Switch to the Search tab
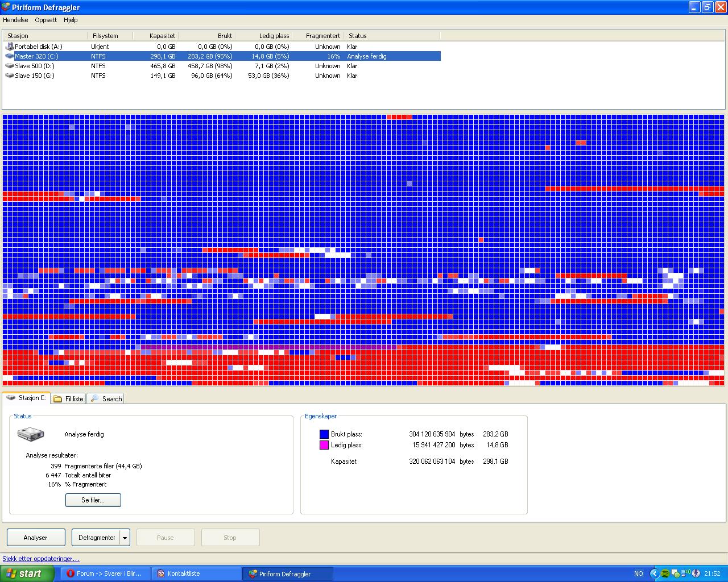Image resolution: width=728 pixels, height=582 pixels. 106,399
